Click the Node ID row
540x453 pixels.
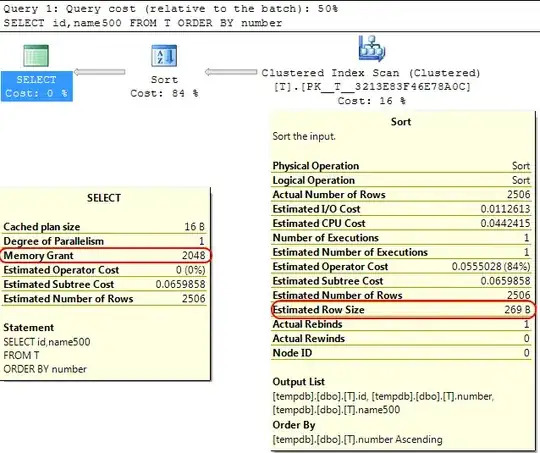click(x=402, y=353)
